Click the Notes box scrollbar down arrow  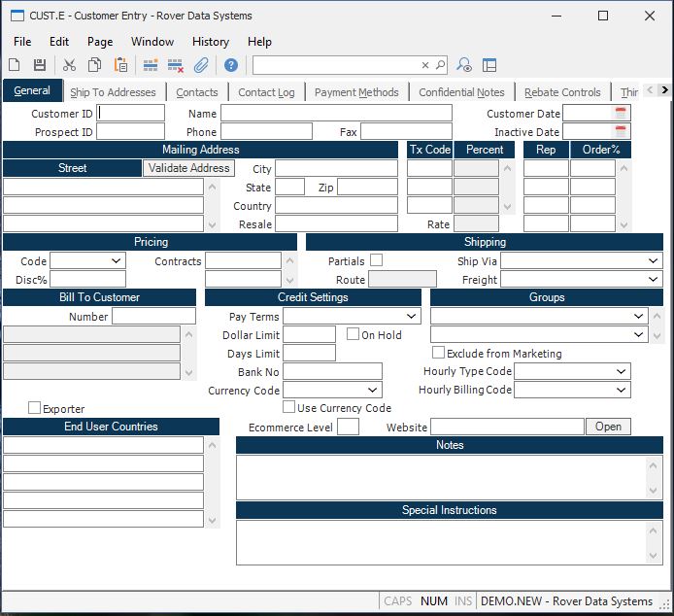click(654, 491)
